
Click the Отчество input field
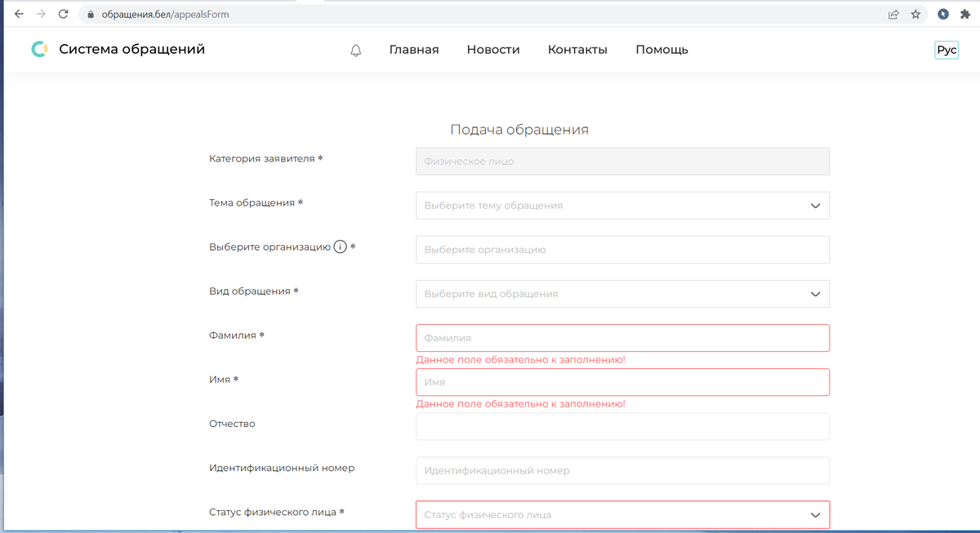tap(622, 426)
